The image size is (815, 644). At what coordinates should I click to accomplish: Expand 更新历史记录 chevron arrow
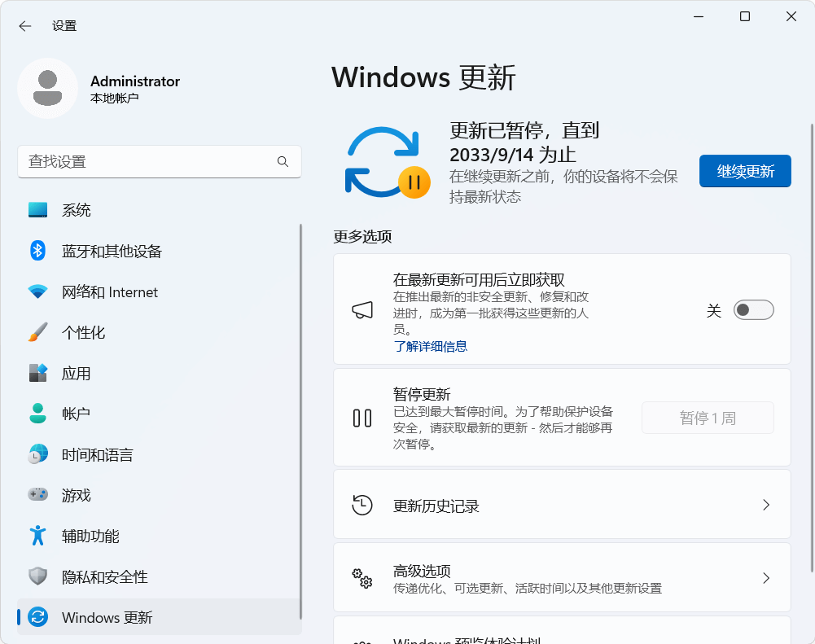pyautogui.click(x=766, y=505)
